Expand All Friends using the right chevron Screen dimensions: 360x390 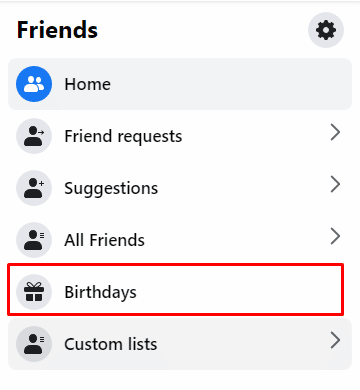coord(335,236)
